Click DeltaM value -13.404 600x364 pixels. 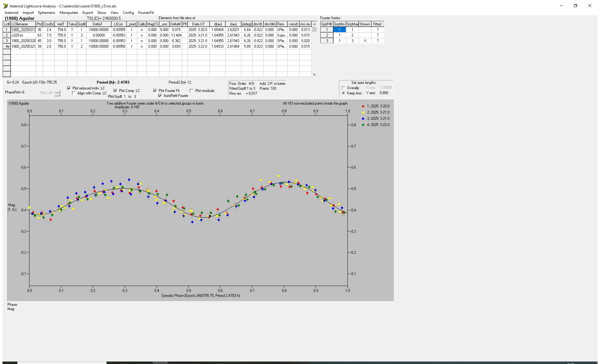pyautogui.click(x=175, y=35)
